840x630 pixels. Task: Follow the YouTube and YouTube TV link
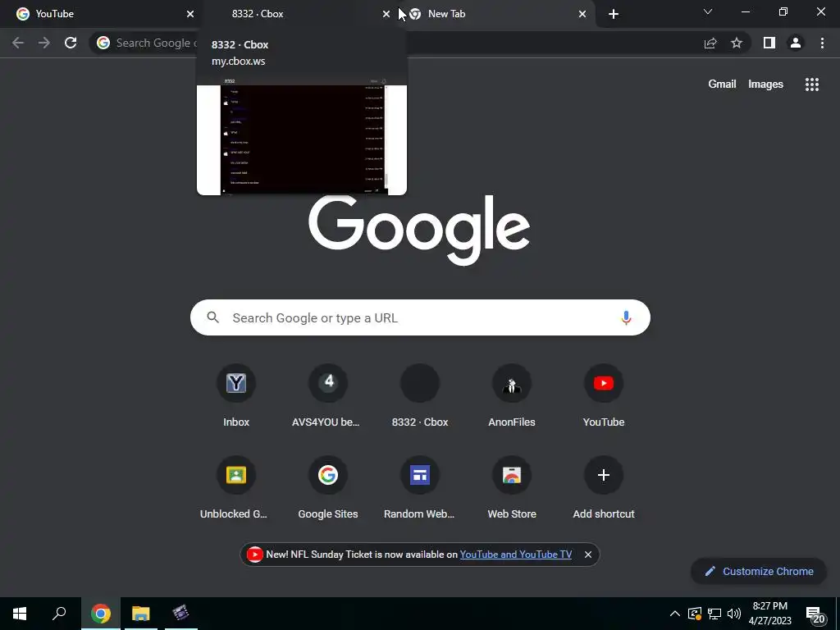(x=515, y=555)
